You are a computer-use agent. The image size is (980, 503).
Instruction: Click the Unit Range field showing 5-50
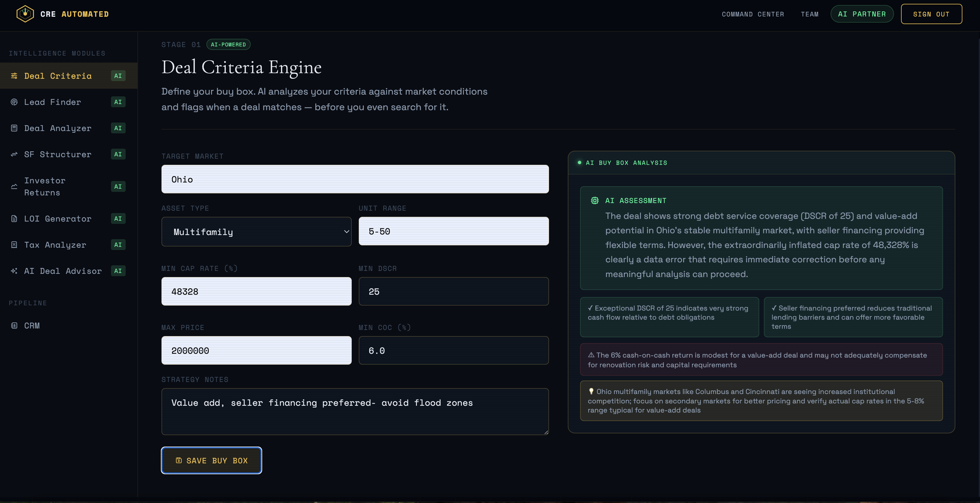(x=454, y=231)
